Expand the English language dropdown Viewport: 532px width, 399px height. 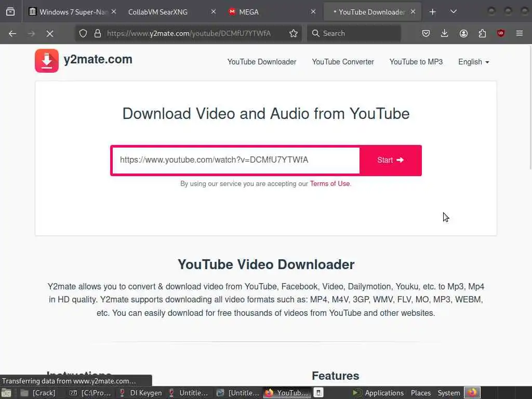coord(474,62)
